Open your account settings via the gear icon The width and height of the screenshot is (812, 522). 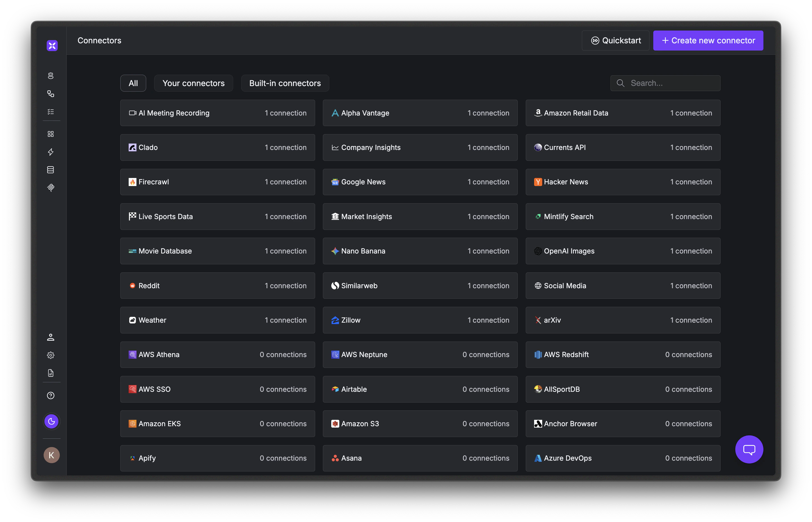(51, 355)
